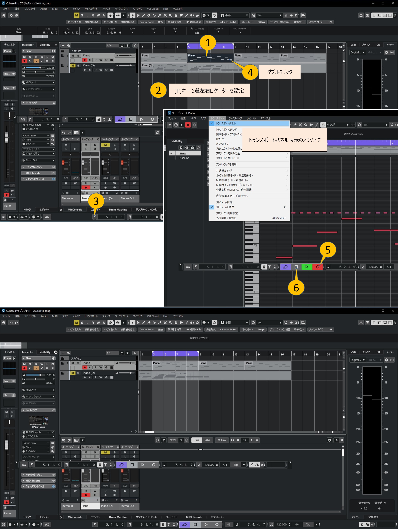Activate the Zoom magnifier tool
Viewport: 398px width, 532px height.
[171, 15]
